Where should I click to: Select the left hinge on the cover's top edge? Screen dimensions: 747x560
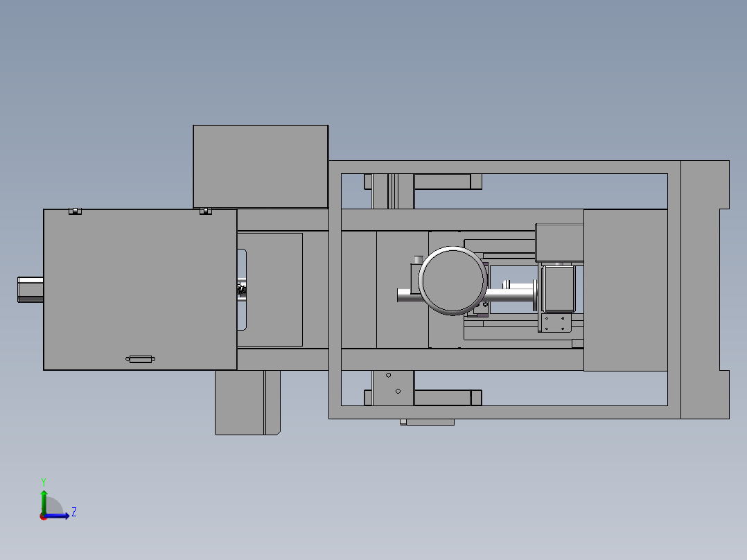point(76,211)
